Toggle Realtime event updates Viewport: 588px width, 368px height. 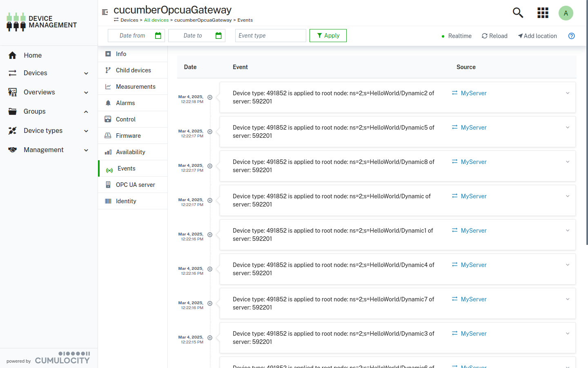(456, 36)
